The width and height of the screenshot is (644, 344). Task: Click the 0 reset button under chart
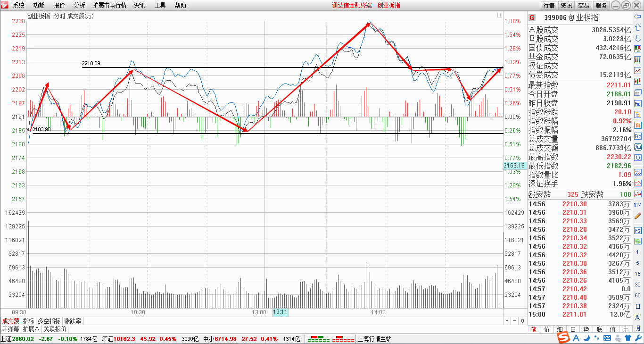click(522, 321)
